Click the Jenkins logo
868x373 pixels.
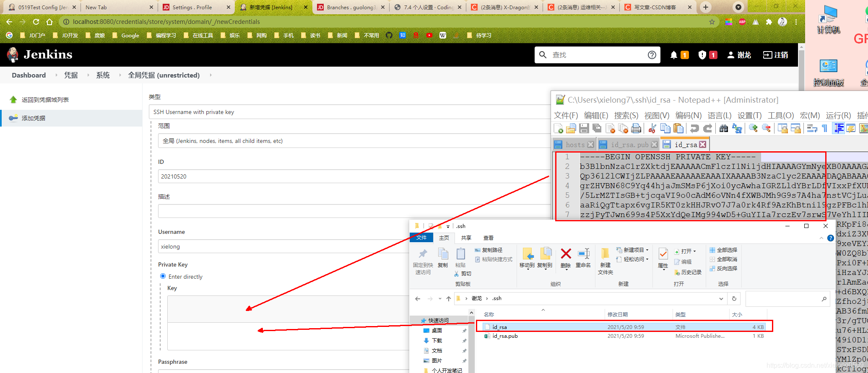(x=39, y=54)
